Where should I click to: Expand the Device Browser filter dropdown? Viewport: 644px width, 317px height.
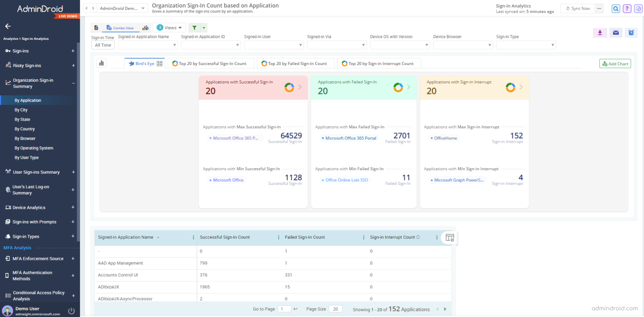click(x=463, y=45)
